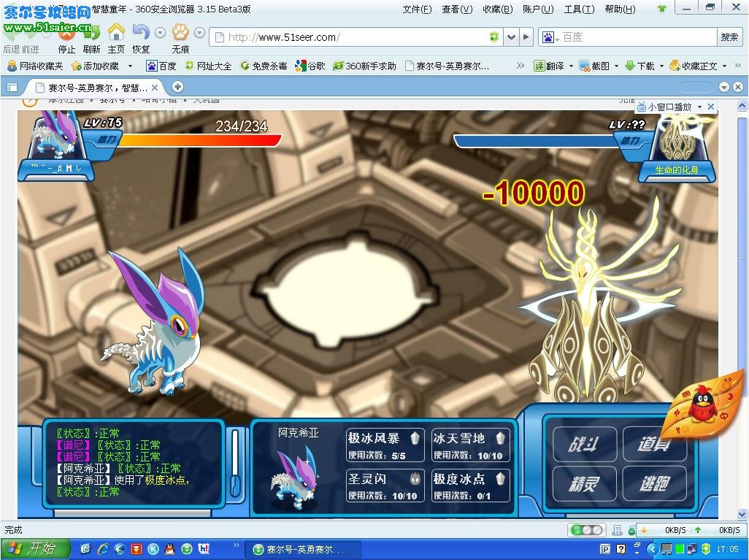Expand the 下载 dropdown arrow
This screenshot has height=560, width=749.
pyautogui.click(x=661, y=66)
